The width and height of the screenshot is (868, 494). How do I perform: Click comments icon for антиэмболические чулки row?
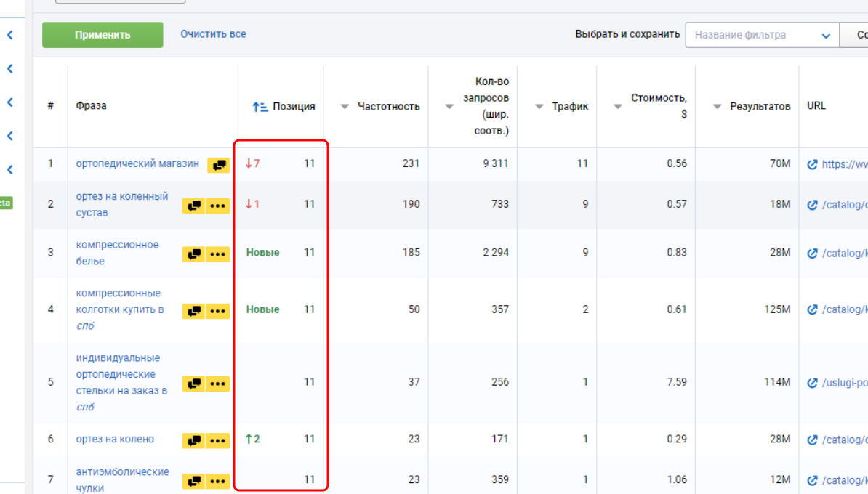[x=193, y=481]
